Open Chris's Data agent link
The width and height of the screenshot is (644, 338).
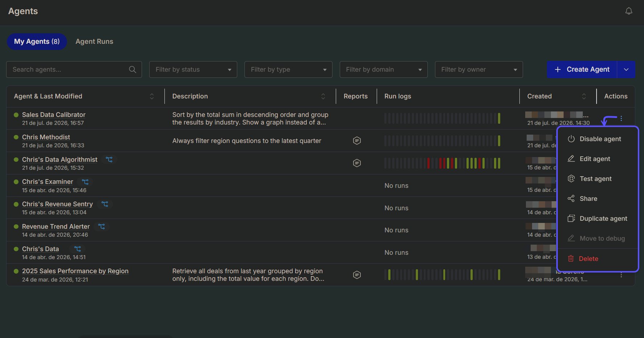(x=40, y=249)
